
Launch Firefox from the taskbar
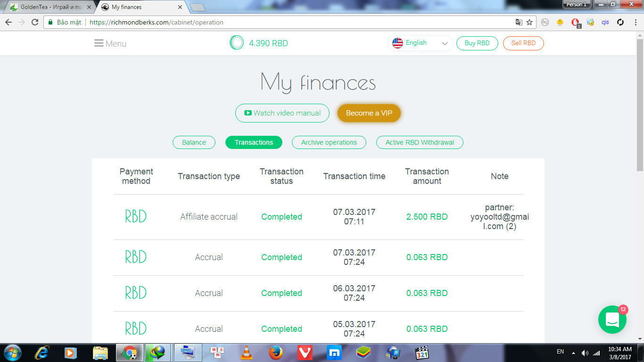pos(275,353)
